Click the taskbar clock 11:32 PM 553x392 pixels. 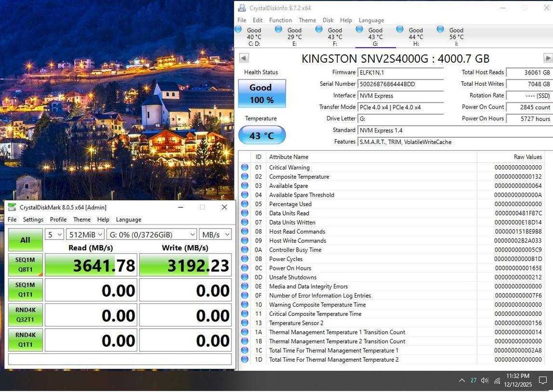click(x=517, y=376)
